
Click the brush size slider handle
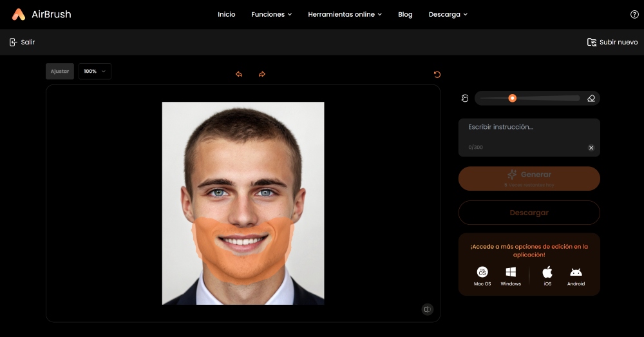pyautogui.click(x=513, y=98)
